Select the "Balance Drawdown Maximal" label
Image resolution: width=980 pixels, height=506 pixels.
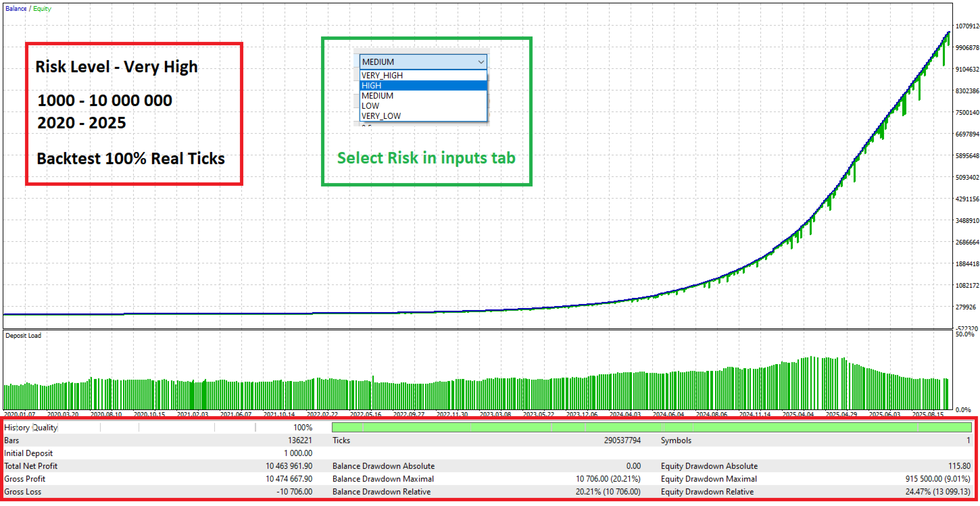(383, 479)
